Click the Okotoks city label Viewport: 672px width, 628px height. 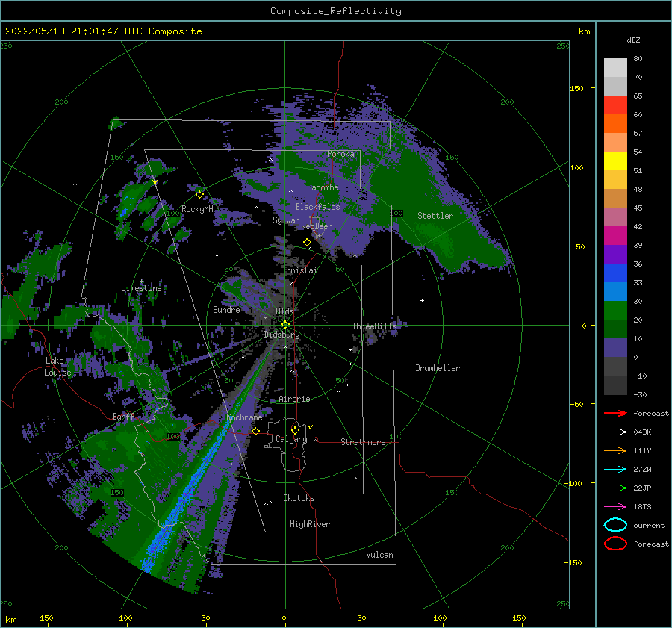299,498
